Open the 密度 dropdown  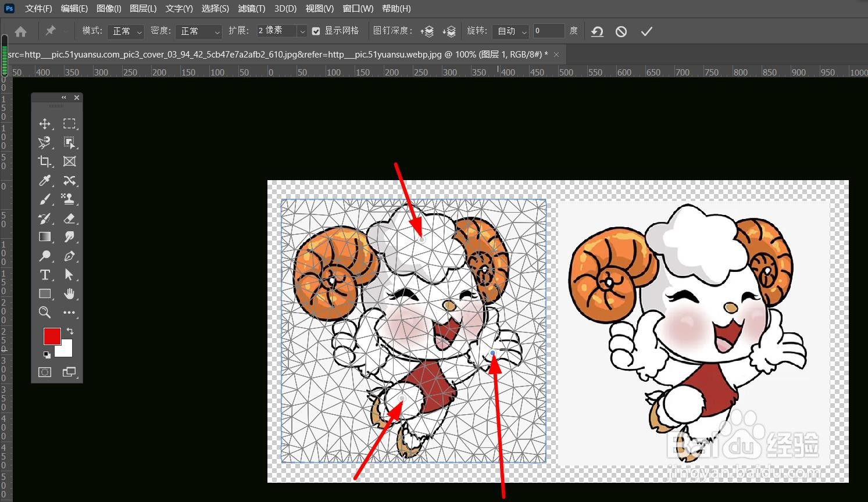click(x=199, y=31)
